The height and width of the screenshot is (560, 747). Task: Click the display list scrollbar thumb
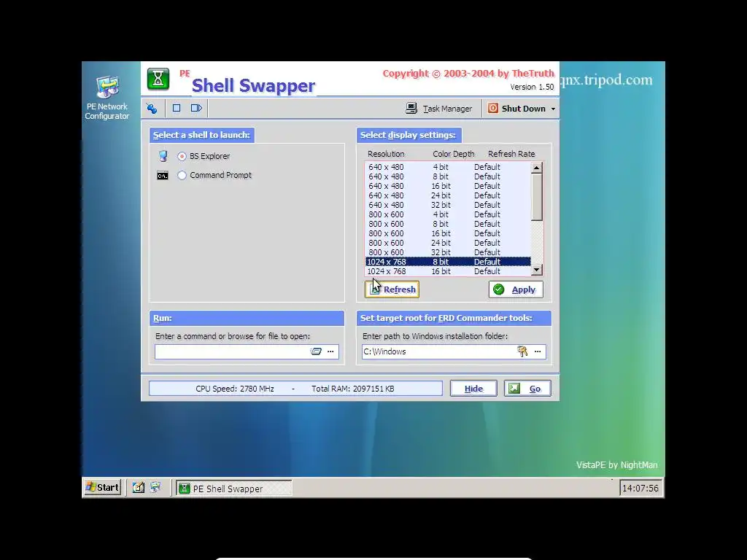pos(536,197)
